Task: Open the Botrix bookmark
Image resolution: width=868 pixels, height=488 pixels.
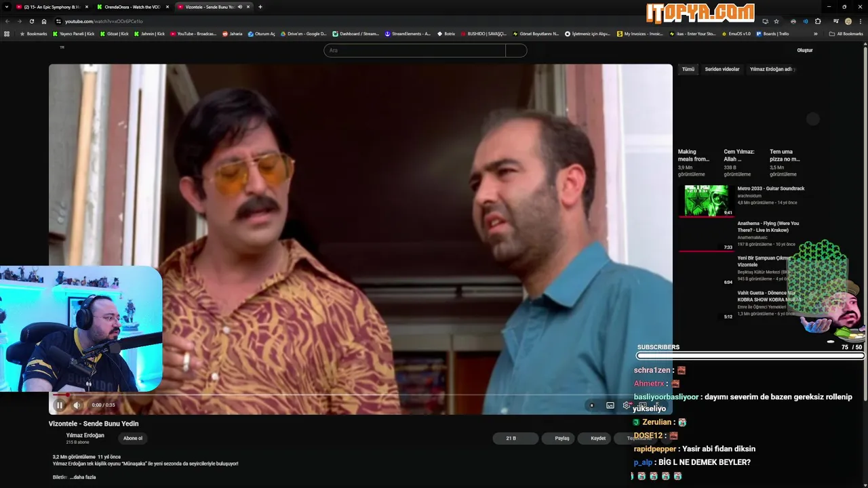Action: (447, 34)
